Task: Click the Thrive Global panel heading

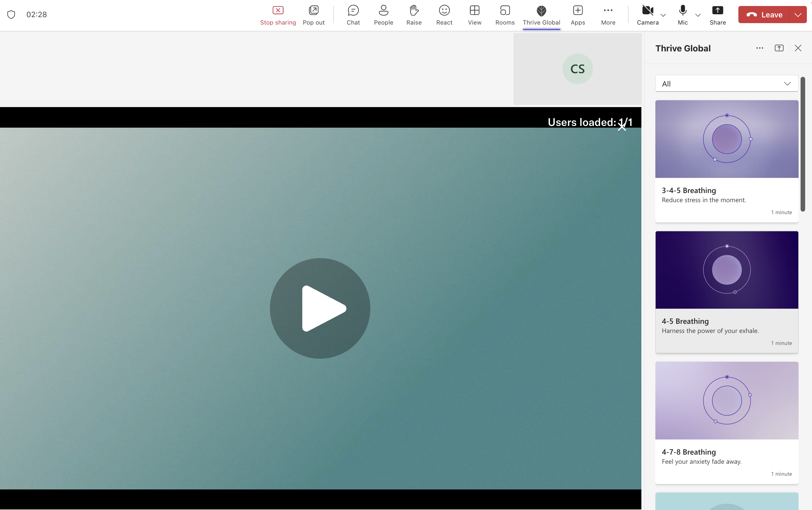Action: [x=683, y=48]
